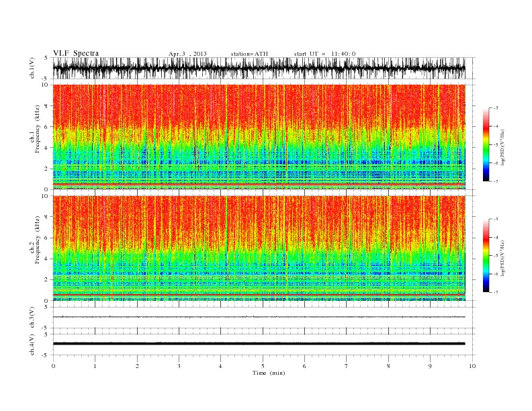The height and width of the screenshot is (411, 532).
Task: Click the "-7" tick on lower color bar
Action: click(495, 292)
